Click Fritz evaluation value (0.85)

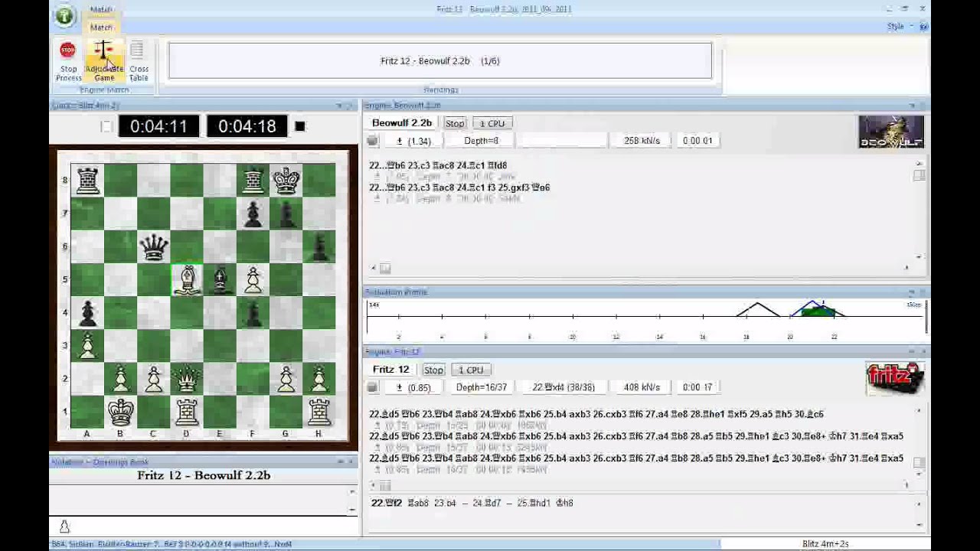(413, 387)
